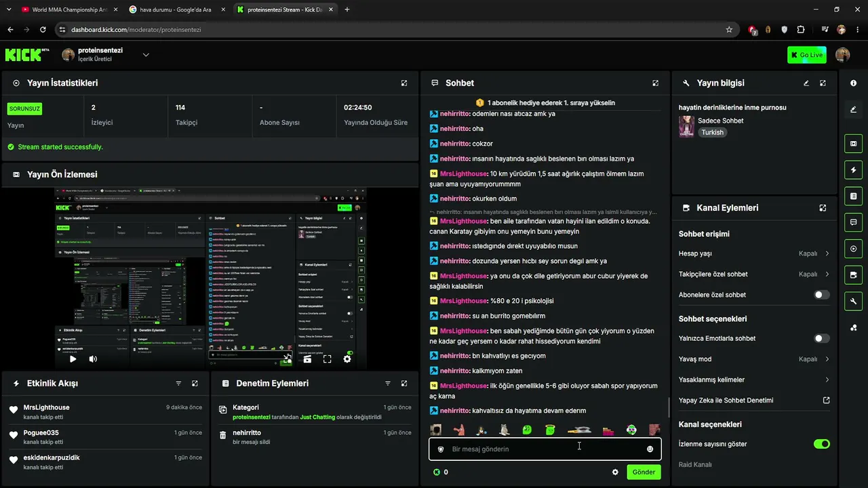
Task: Open Yasaklanmış kelimeler settings
Action: [x=754, y=380]
